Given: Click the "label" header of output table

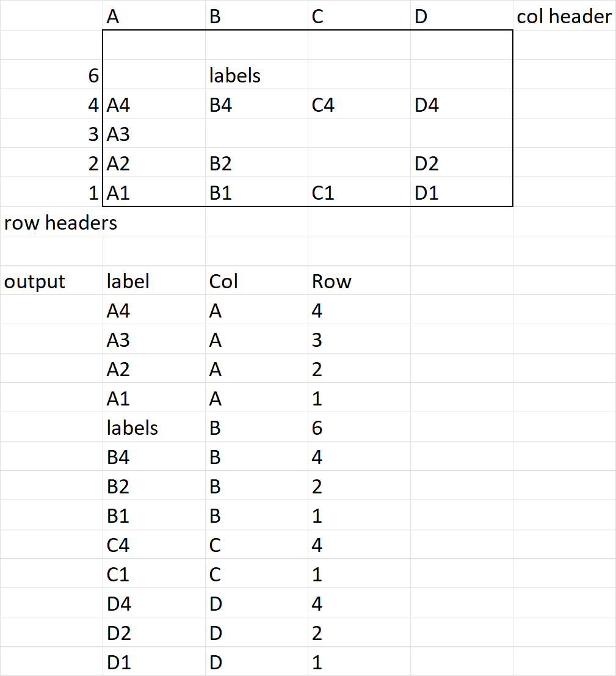Looking at the screenshot, I should tap(128, 282).
